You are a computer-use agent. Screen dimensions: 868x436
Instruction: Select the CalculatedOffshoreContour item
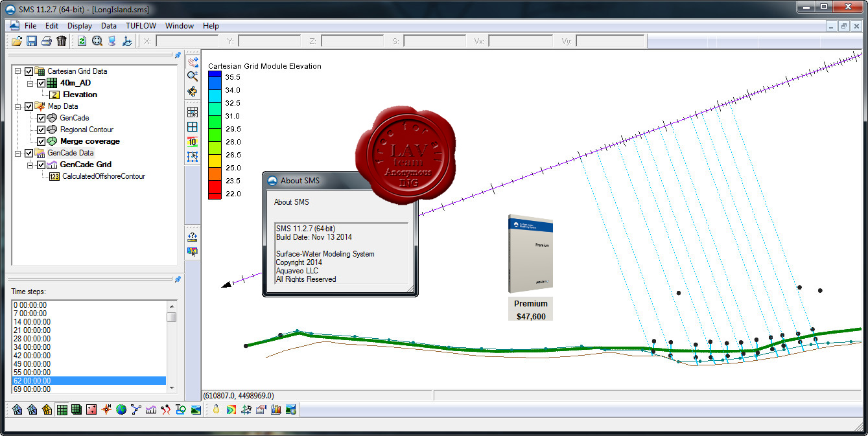point(104,176)
